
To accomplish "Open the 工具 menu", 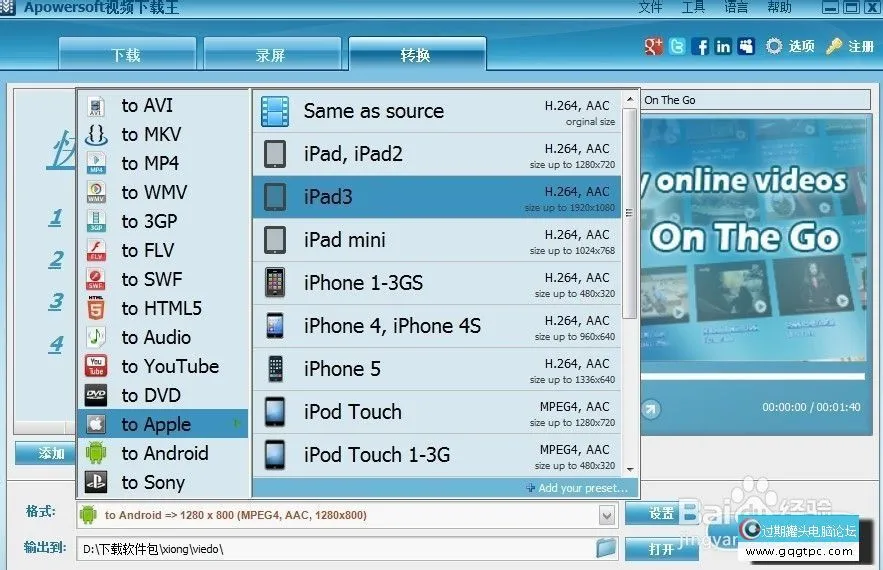I will tap(693, 7).
